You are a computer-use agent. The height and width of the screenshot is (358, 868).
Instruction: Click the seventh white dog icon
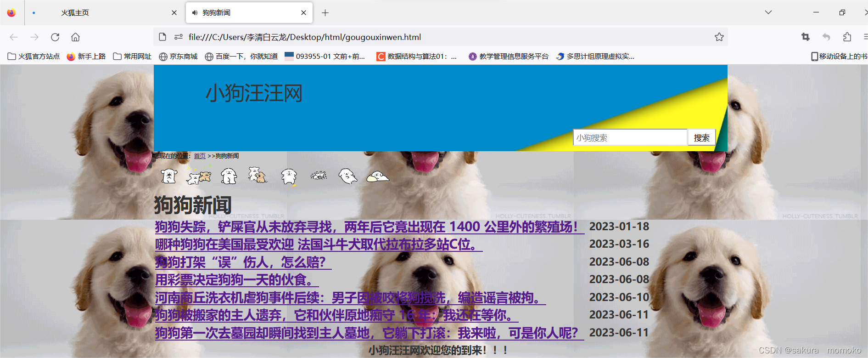(347, 176)
